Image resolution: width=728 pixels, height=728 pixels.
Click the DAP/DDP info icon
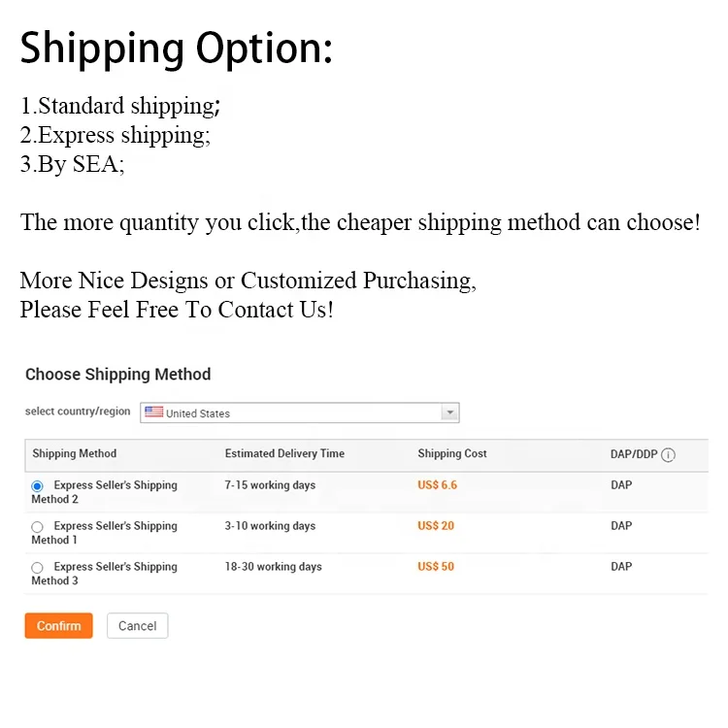(668, 455)
